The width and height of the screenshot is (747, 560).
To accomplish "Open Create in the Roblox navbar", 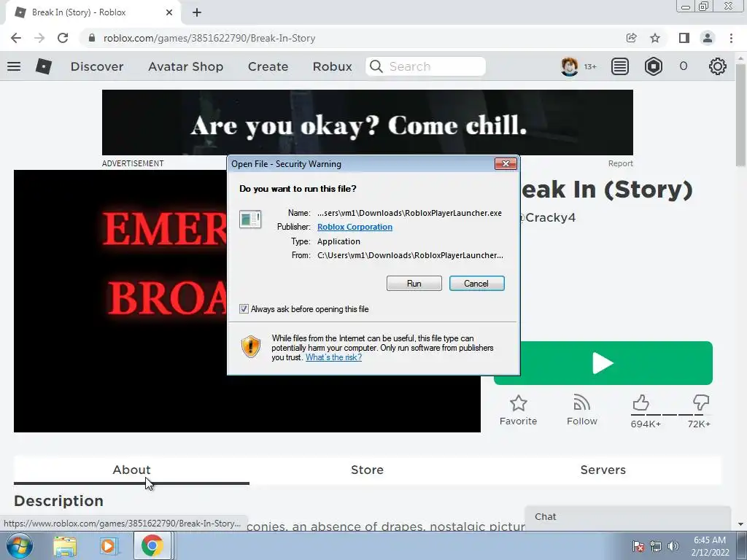I will coord(268,66).
